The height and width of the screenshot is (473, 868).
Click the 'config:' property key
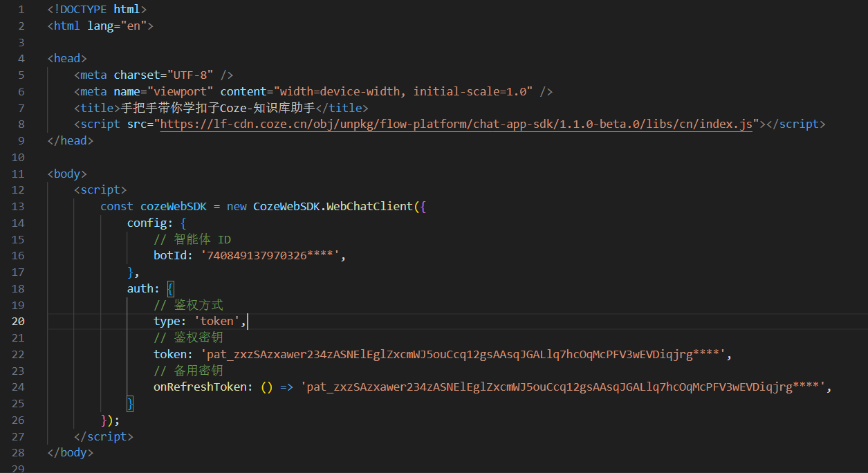(x=150, y=223)
